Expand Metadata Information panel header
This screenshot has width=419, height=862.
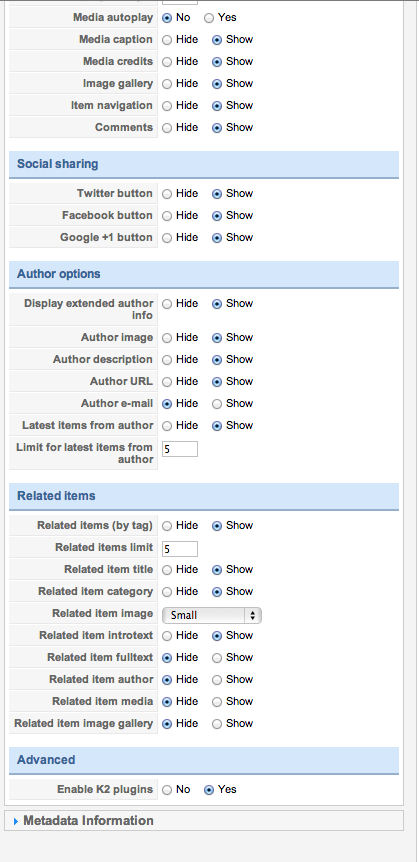[204, 821]
